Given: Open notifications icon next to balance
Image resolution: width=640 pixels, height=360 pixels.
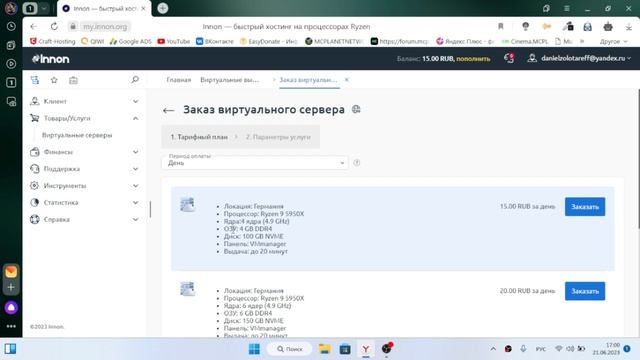Looking at the screenshot, I should click(509, 58).
